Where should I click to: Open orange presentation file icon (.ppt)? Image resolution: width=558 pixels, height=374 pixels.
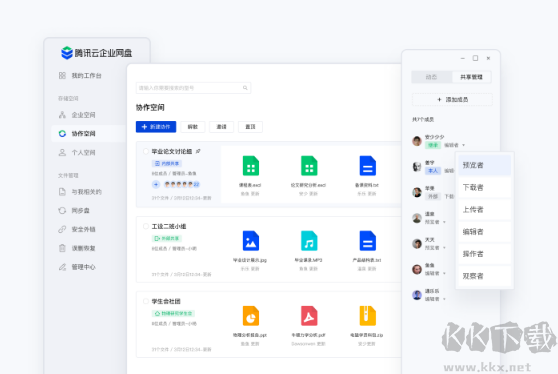(x=251, y=316)
